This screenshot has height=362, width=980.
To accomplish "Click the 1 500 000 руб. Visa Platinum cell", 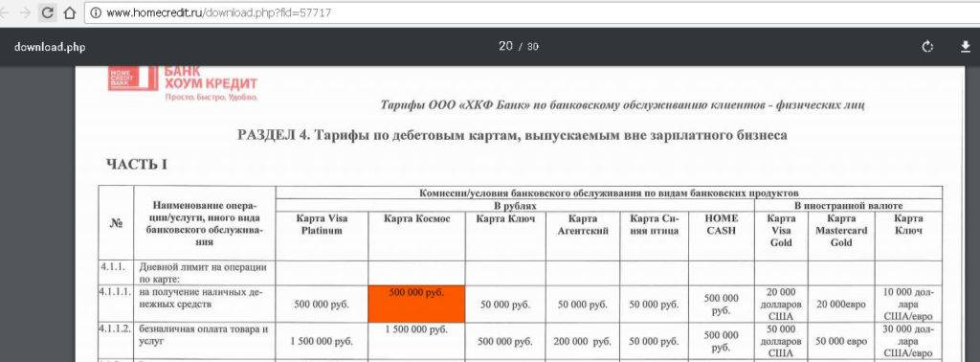I will tap(322, 341).
